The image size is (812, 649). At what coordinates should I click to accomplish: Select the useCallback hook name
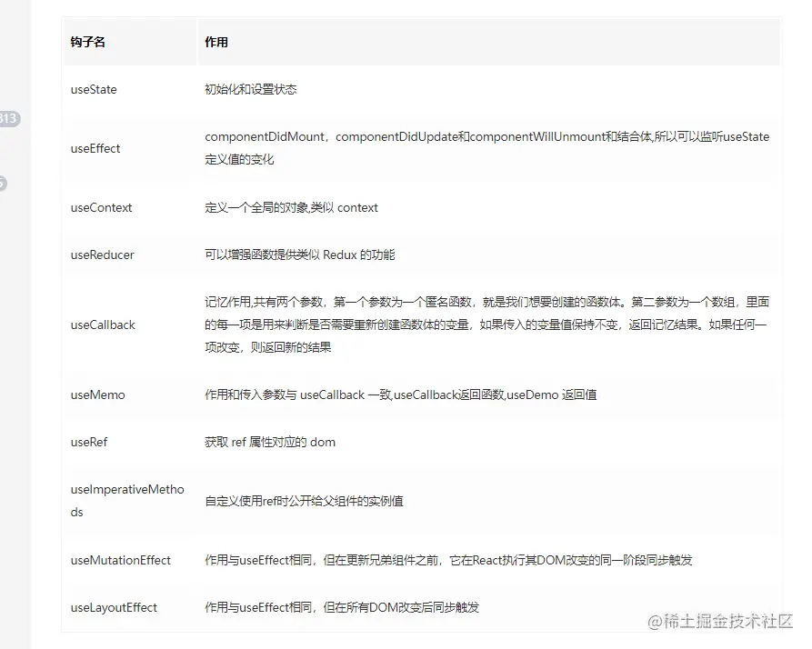click(103, 324)
